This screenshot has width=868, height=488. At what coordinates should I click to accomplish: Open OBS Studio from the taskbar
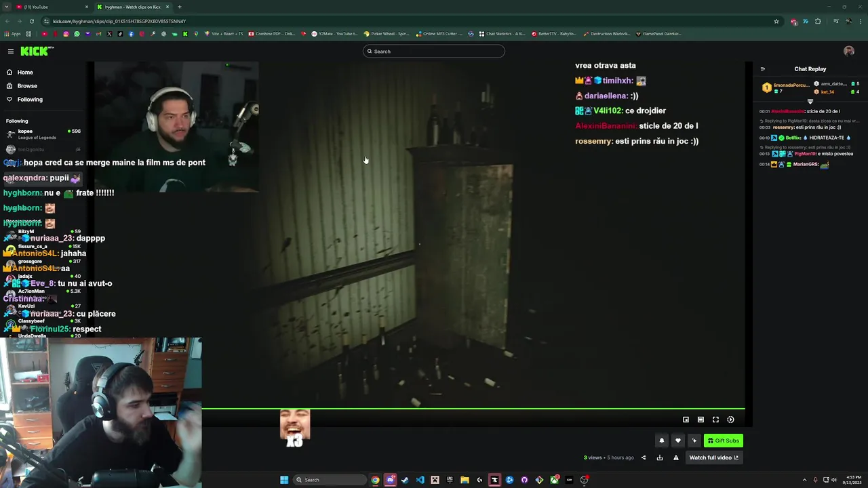pyautogui.click(x=584, y=480)
